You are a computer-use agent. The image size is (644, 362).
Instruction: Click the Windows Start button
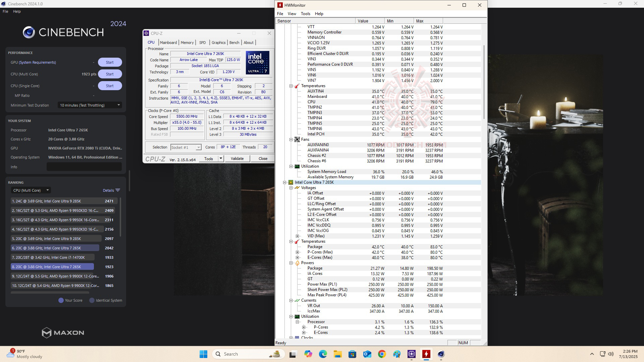203,354
